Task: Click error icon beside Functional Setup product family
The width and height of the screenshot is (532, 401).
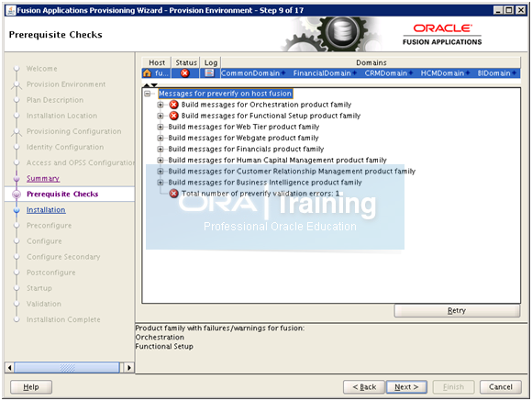Action: [173, 116]
